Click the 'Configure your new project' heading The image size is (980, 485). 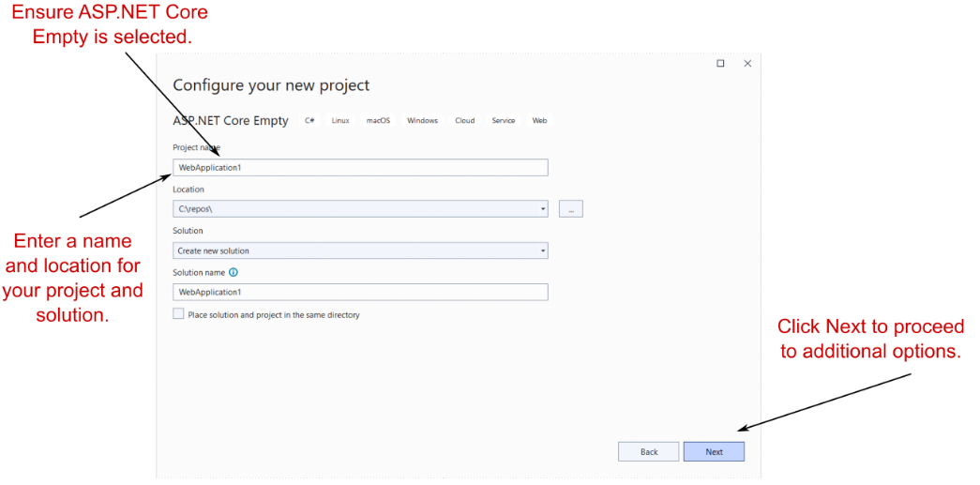(271, 85)
